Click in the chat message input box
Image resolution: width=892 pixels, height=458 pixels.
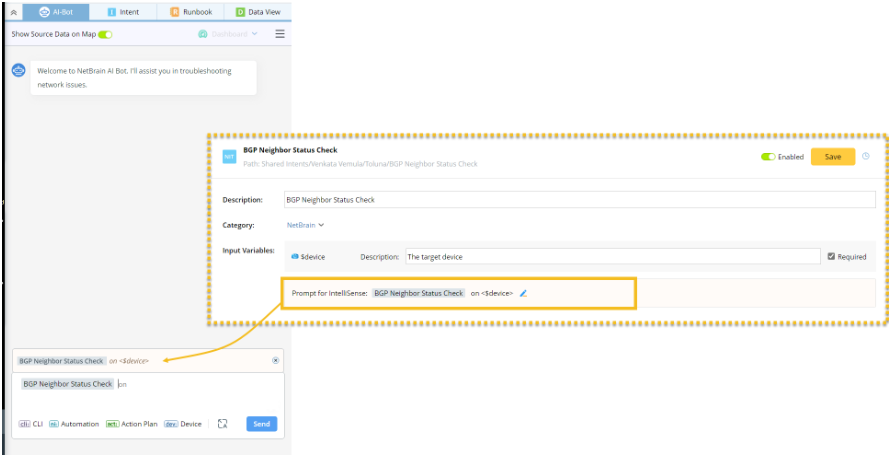[x=148, y=395]
